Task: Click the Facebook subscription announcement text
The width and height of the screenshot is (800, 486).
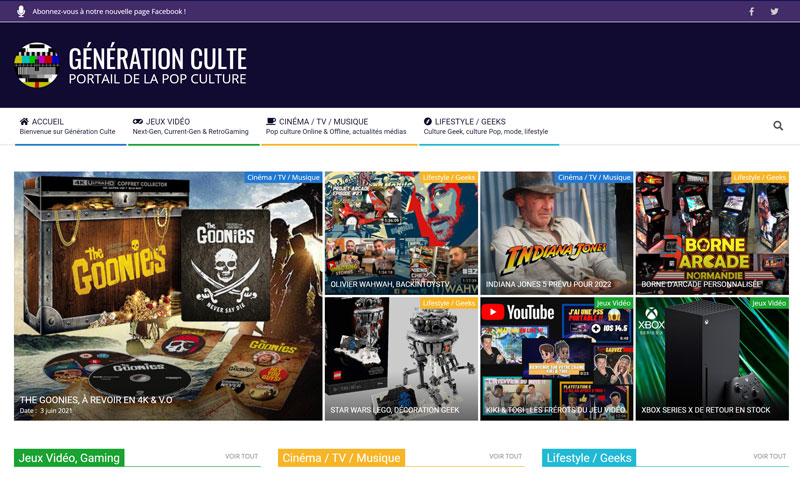Action: click(x=109, y=12)
